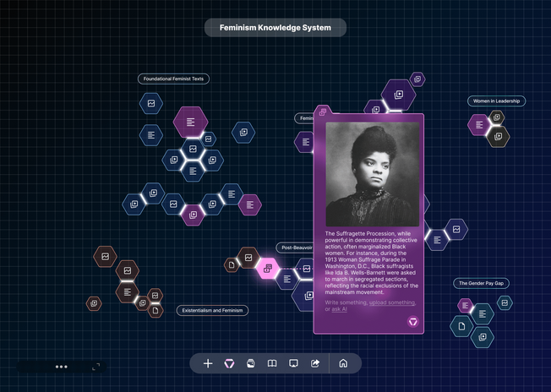Select brown image hexagon adjoining the glowing pink hexagon

pyautogui.click(x=248, y=258)
